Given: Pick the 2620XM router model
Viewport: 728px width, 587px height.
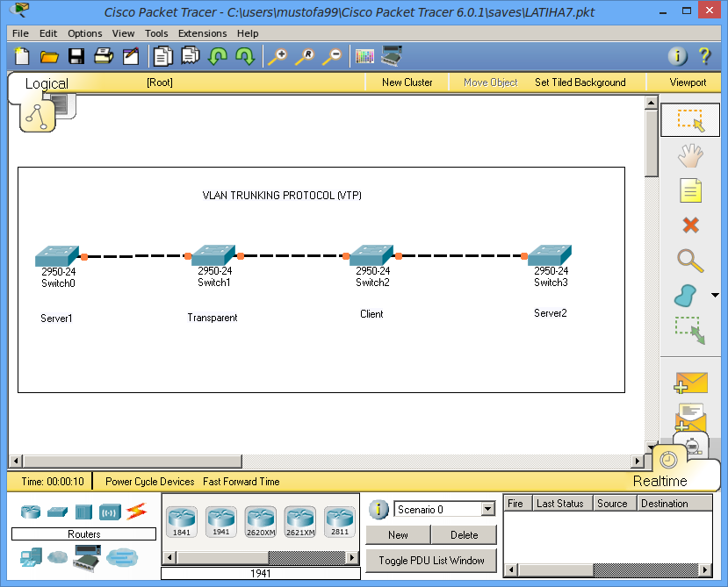Looking at the screenshot, I should [x=261, y=522].
